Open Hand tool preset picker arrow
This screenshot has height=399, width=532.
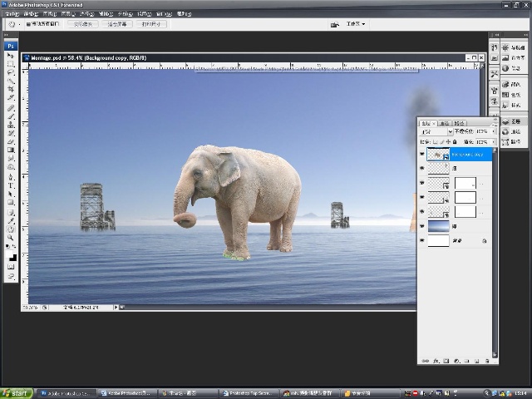pos(19,24)
